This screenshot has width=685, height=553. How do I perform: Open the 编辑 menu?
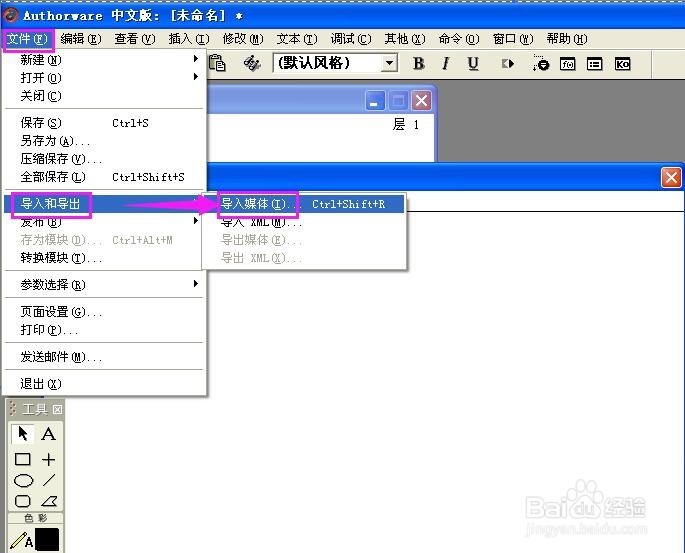point(81,39)
